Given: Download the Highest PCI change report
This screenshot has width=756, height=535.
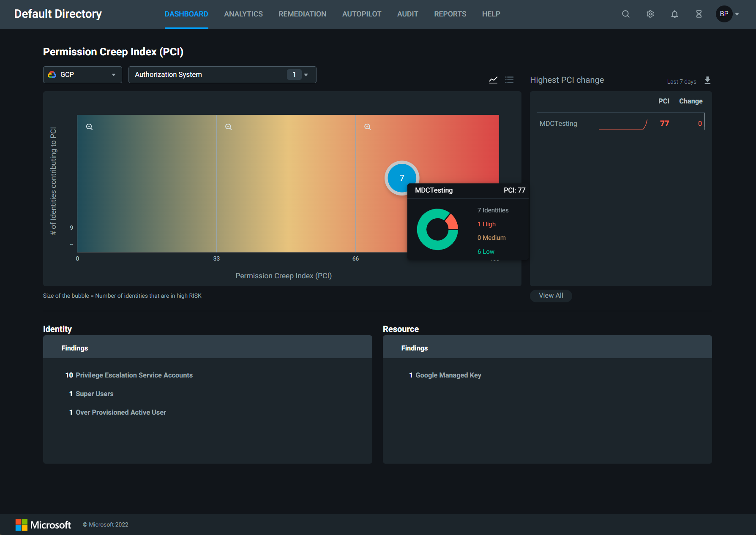Looking at the screenshot, I should pos(707,80).
